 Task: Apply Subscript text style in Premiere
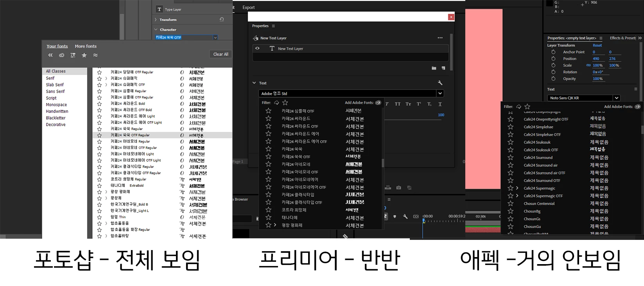429,104
